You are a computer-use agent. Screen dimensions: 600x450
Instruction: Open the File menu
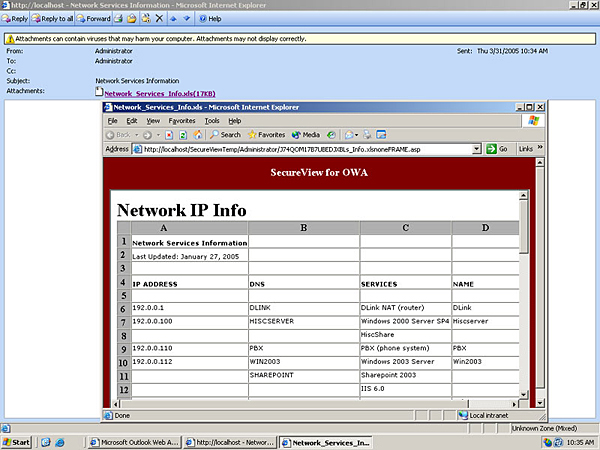click(113, 120)
